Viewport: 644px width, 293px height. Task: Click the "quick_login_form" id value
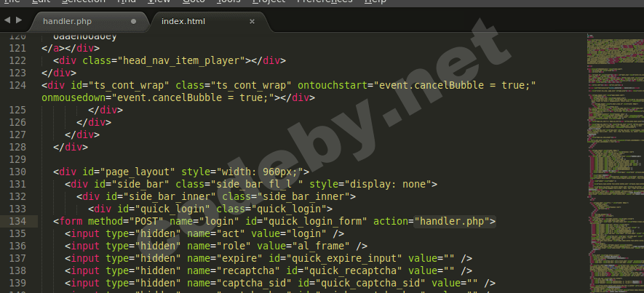(315, 221)
